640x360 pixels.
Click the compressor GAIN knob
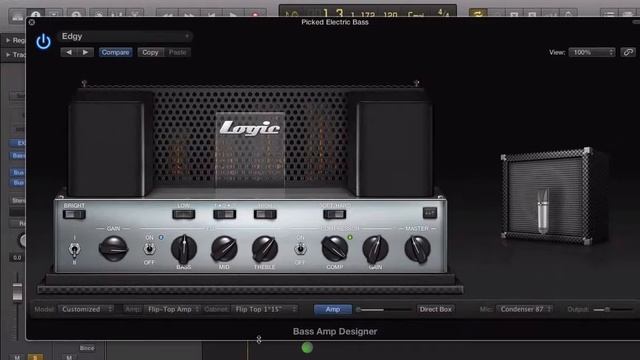point(376,249)
